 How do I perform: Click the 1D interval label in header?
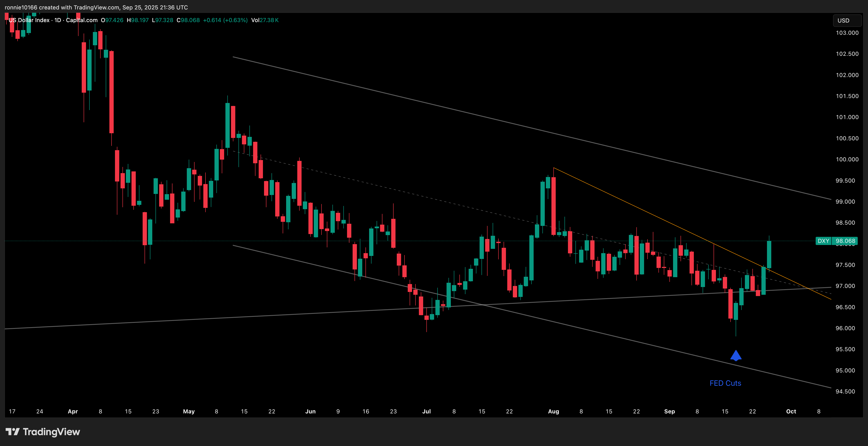tap(58, 20)
